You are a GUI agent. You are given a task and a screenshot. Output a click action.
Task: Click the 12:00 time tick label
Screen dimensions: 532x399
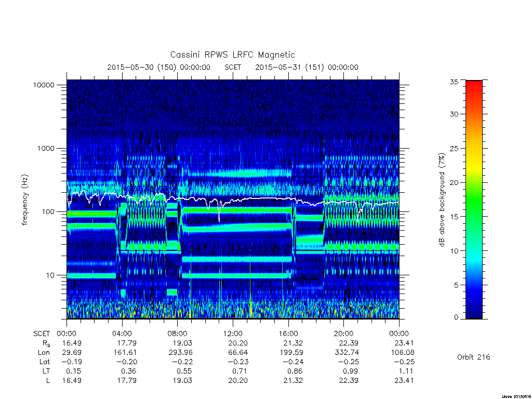point(233,334)
